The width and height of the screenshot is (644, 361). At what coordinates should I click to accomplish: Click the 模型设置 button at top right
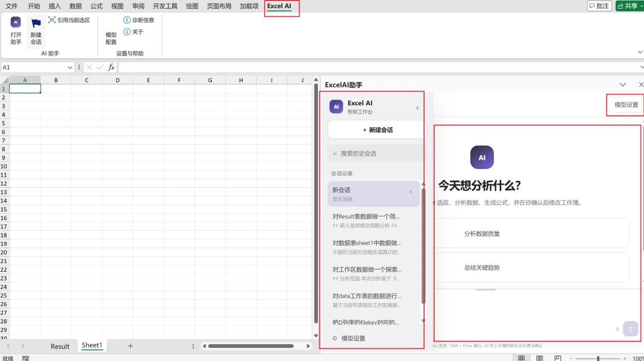click(626, 105)
